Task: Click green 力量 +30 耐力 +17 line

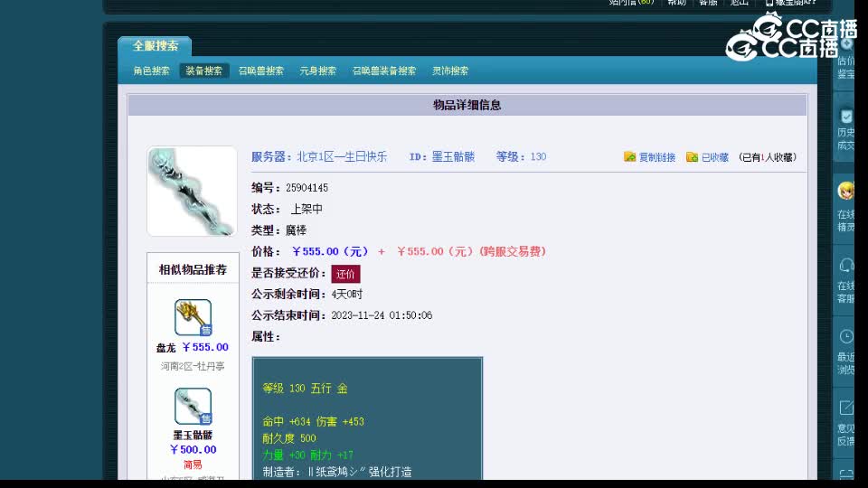Action: [x=307, y=455]
